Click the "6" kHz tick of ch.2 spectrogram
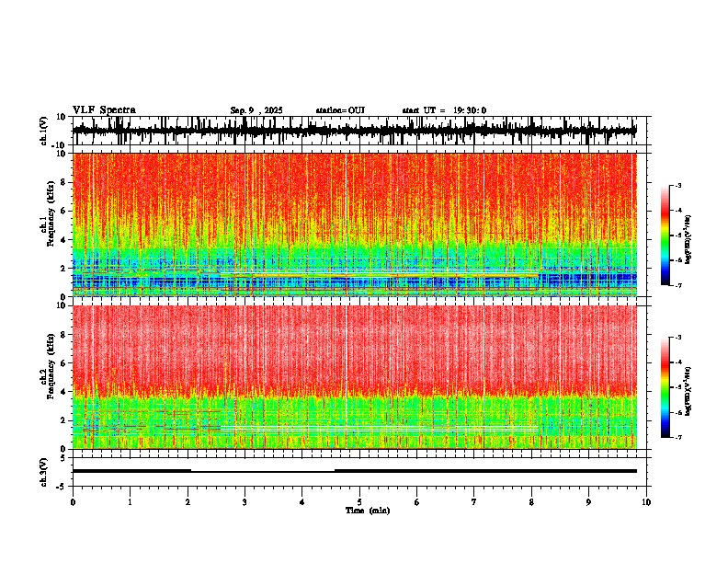 click(x=63, y=362)
